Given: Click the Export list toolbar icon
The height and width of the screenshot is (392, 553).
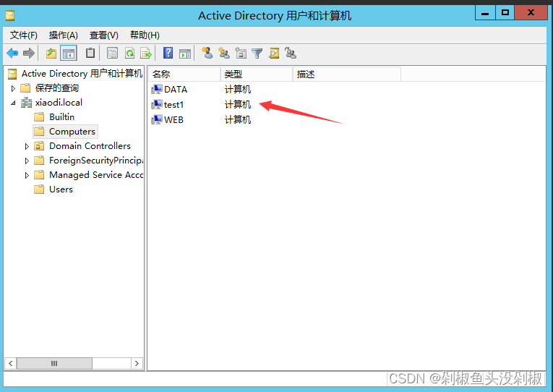Looking at the screenshot, I should [146, 54].
